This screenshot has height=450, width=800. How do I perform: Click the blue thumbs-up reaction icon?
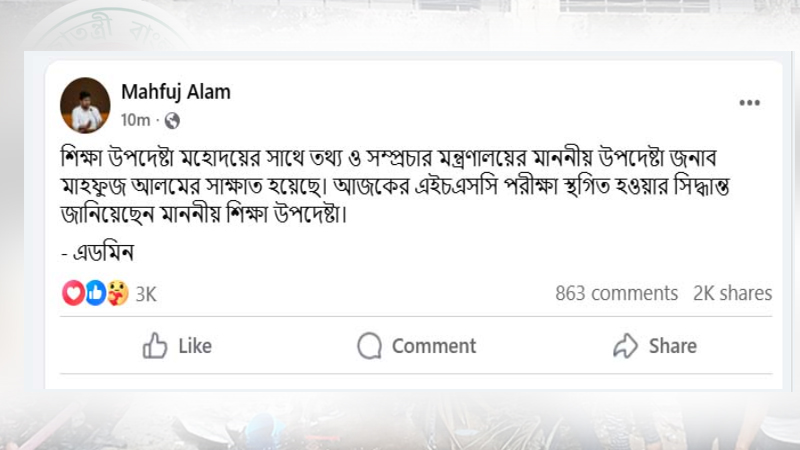point(95,293)
